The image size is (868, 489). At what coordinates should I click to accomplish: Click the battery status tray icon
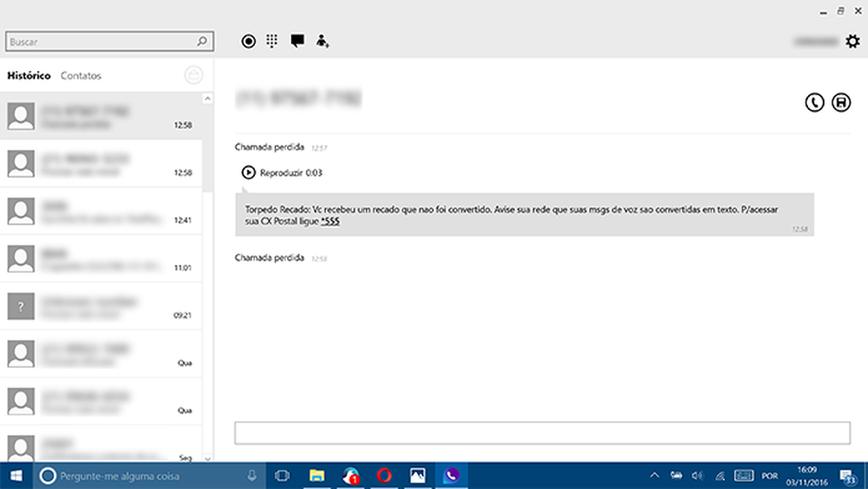676,476
